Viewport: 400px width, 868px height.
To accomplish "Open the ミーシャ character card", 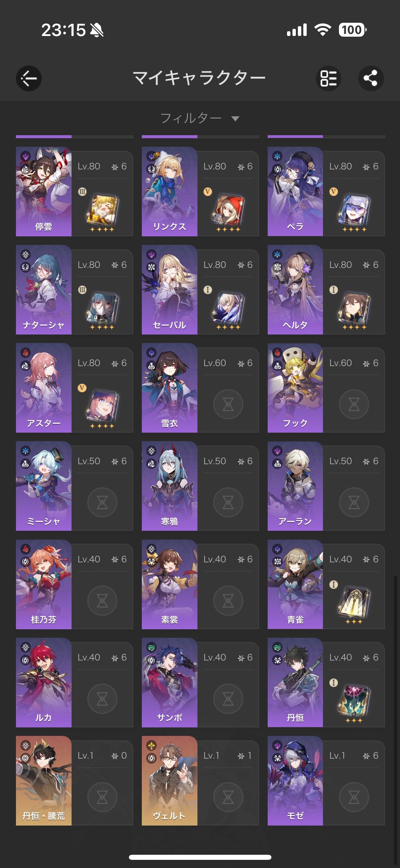I will tap(74, 486).
